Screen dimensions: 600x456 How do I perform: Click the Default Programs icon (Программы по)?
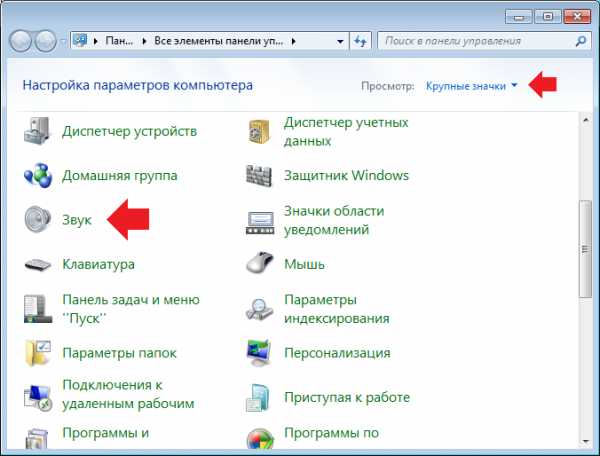coord(260,439)
